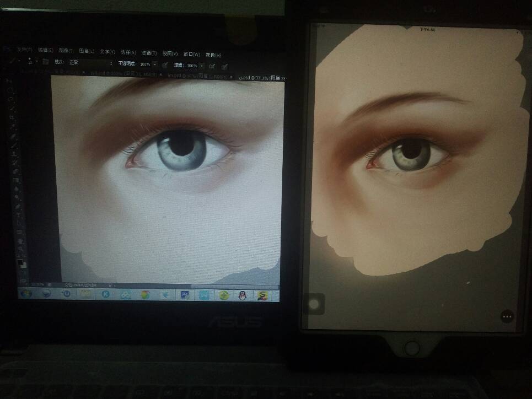Image resolution: width=532 pixels, height=399 pixels.
Task: Select the Move tool
Action: (x=8, y=82)
